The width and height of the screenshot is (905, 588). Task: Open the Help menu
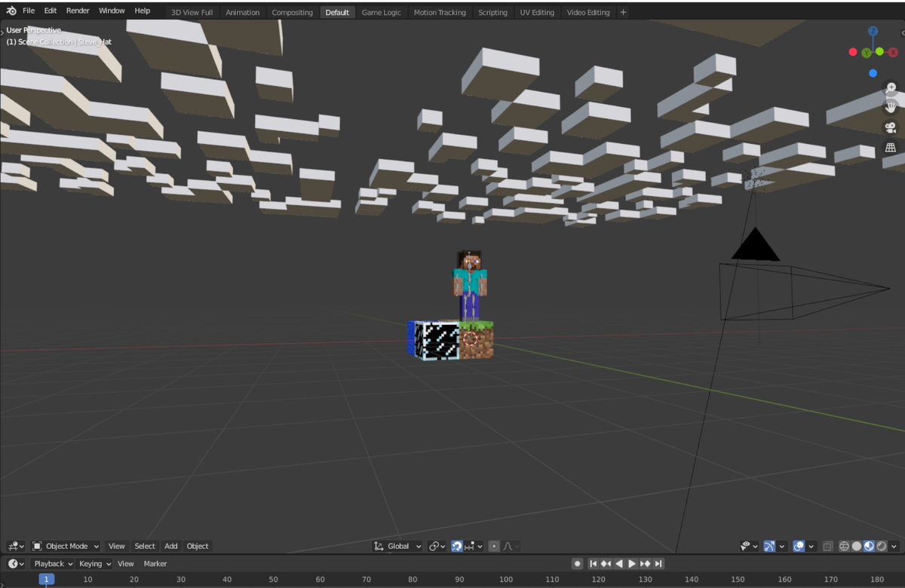(143, 11)
